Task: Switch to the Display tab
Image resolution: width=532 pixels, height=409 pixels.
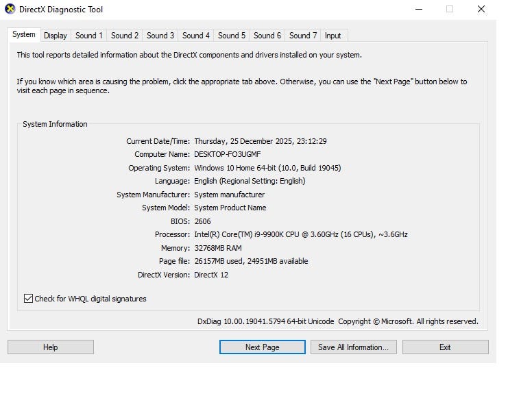Action: [x=56, y=36]
